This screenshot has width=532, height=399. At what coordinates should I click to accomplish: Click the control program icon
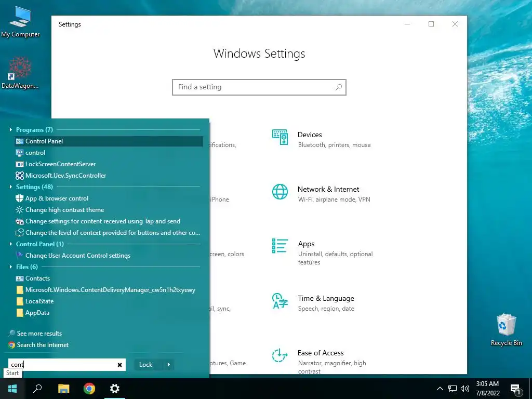(20, 153)
